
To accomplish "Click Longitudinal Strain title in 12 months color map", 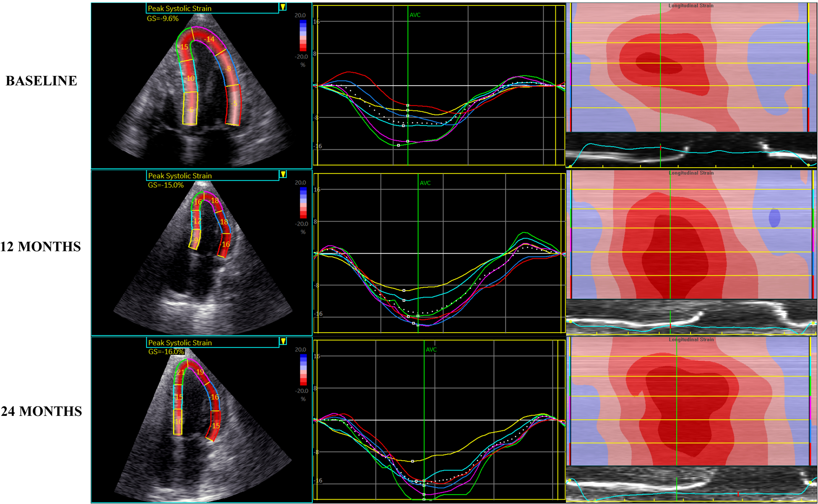I will [x=691, y=173].
